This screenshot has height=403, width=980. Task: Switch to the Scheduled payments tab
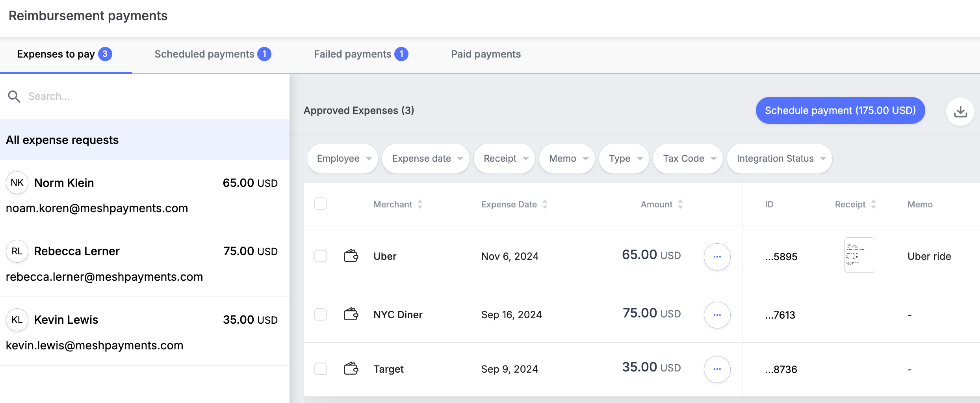[x=212, y=54]
